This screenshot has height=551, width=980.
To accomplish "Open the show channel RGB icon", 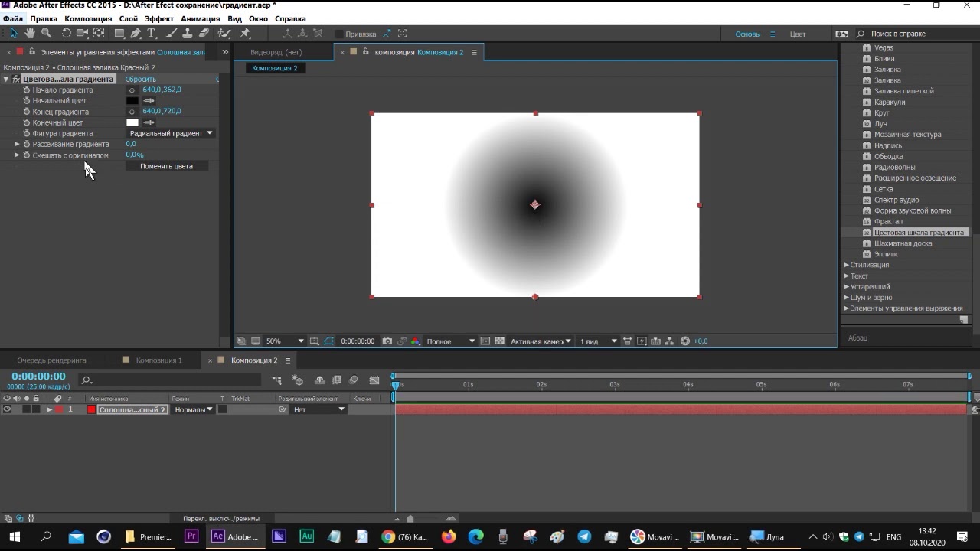I will (416, 341).
